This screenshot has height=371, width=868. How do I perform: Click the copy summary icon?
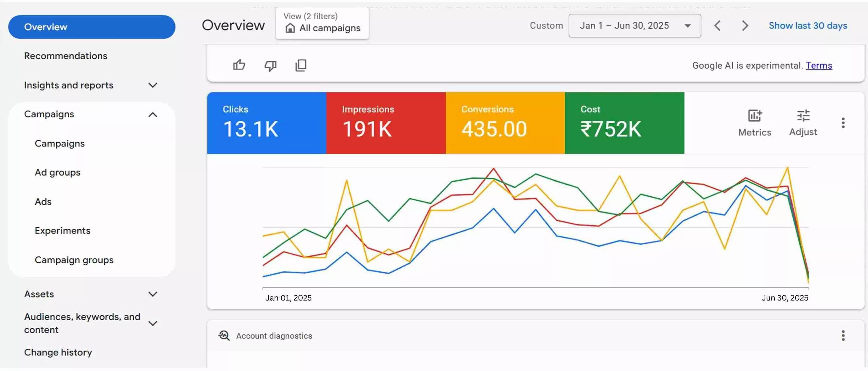(x=300, y=65)
